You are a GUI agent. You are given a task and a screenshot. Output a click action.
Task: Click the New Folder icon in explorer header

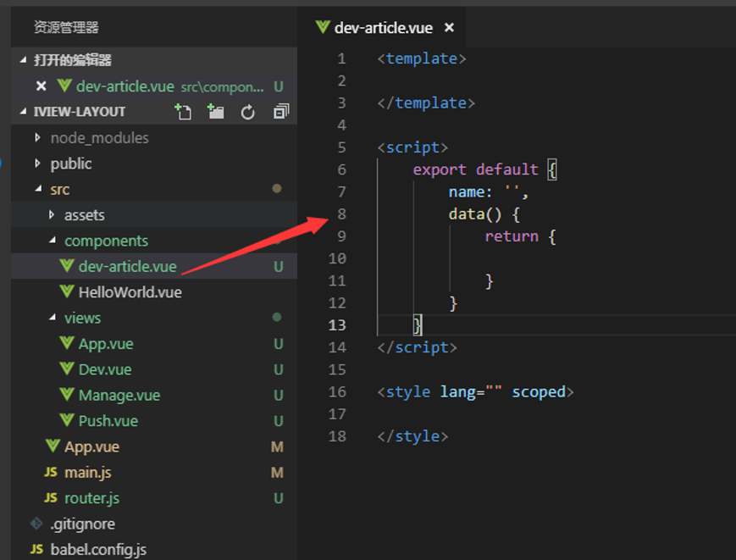(x=215, y=112)
